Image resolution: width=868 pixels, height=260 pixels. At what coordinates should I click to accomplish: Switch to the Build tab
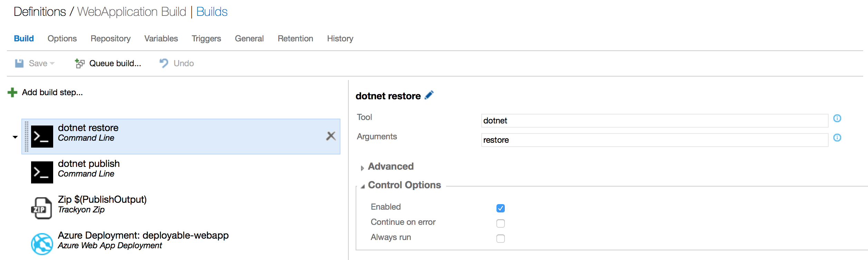coord(24,39)
